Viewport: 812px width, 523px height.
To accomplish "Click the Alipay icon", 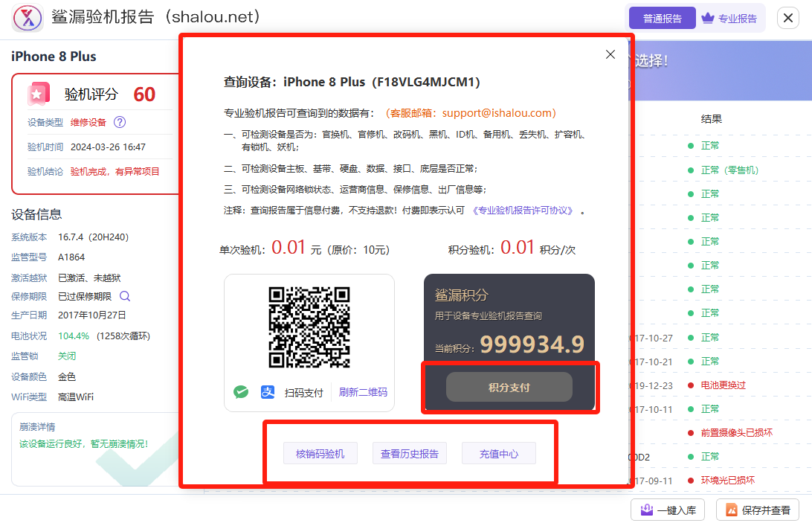I will (268, 392).
